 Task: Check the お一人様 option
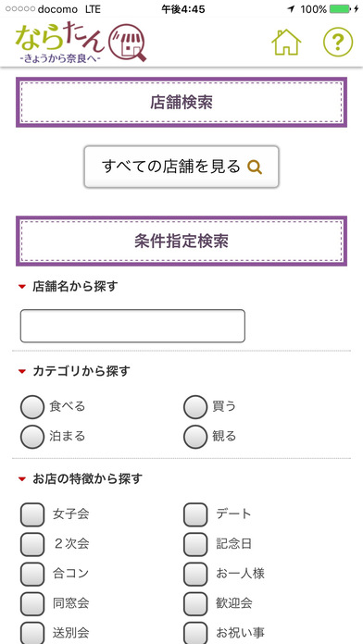tap(194, 574)
